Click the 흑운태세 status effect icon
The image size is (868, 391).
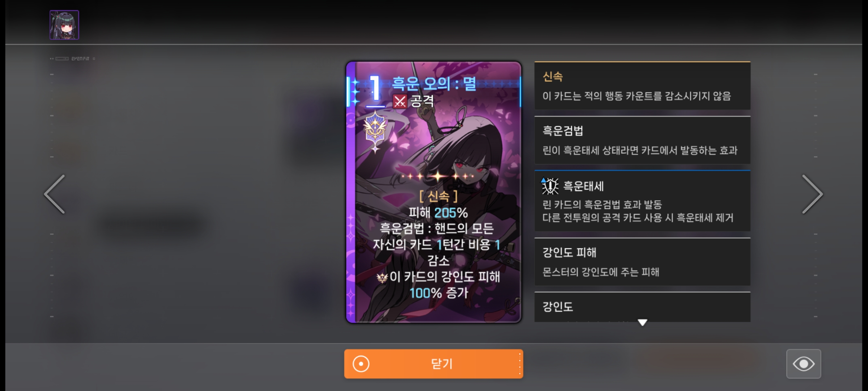click(550, 186)
